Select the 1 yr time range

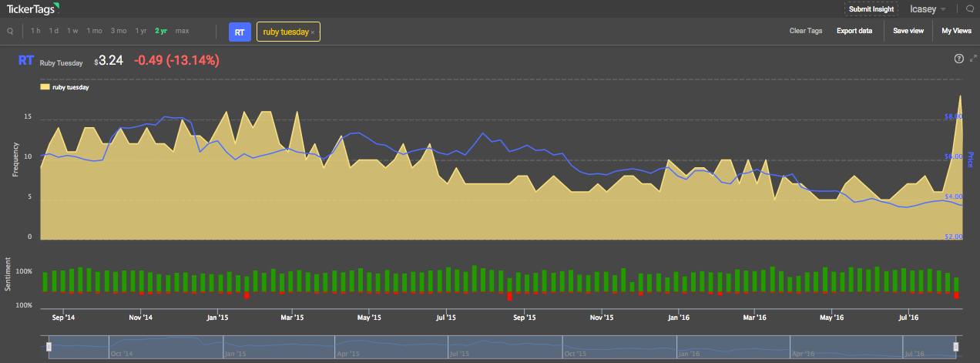pyautogui.click(x=140, y=31)
